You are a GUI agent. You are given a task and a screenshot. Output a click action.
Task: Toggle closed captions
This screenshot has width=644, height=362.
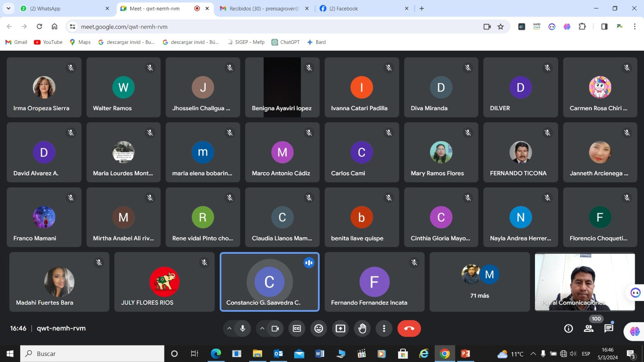click(x=297, y=329)
